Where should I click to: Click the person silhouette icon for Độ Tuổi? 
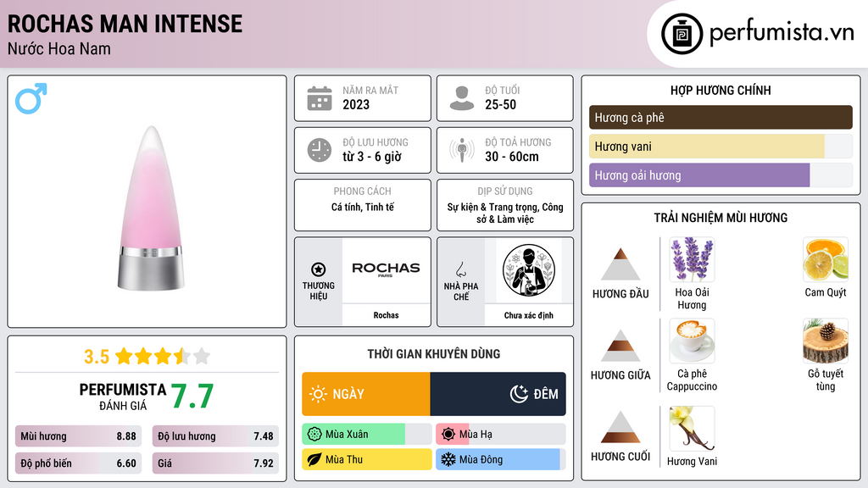[462, 98]
